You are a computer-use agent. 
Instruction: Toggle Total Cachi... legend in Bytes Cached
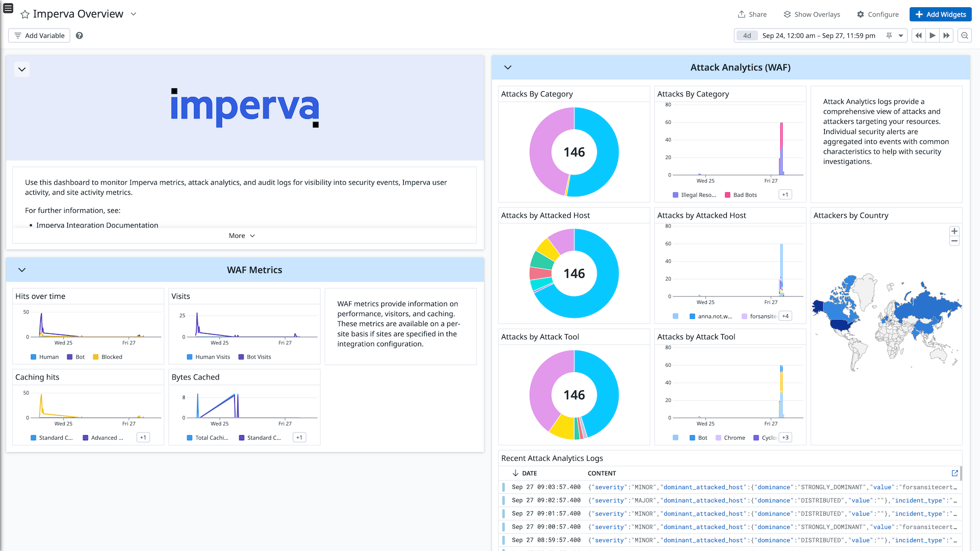click(x=208, y=438)
